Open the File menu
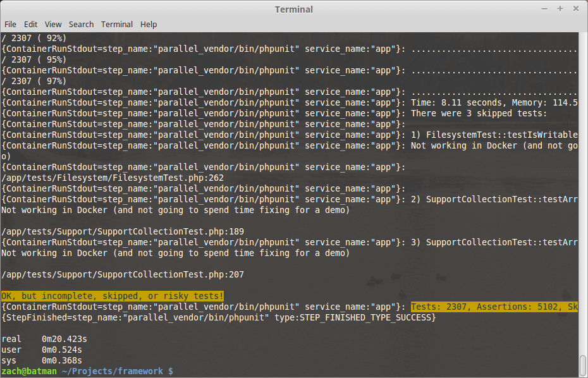The width and height of the screenshot is (588, 378). click(10, 24)
